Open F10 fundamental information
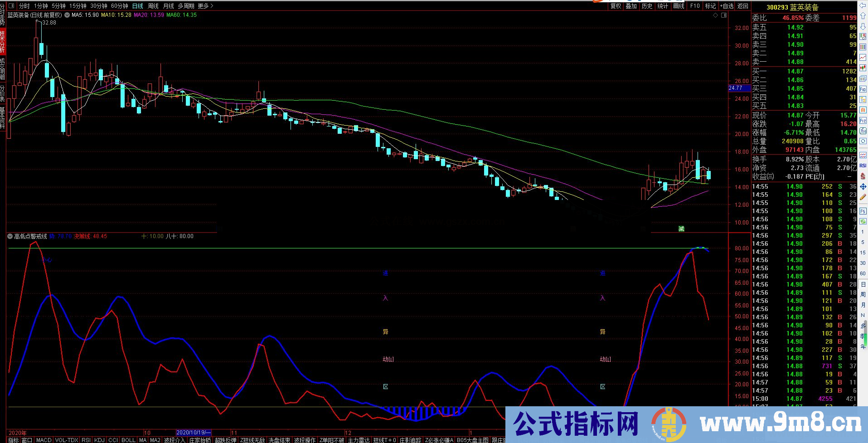868x443 pixels. coord(694,6)
